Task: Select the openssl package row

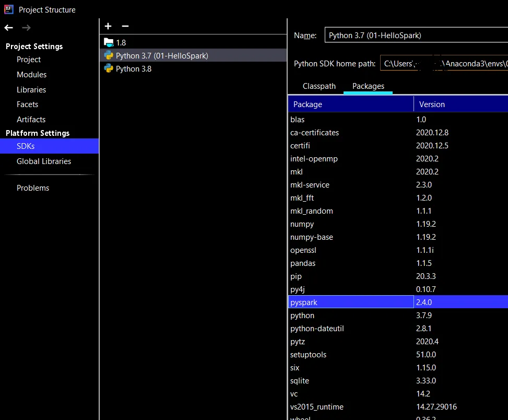Action: pos(398,250)
